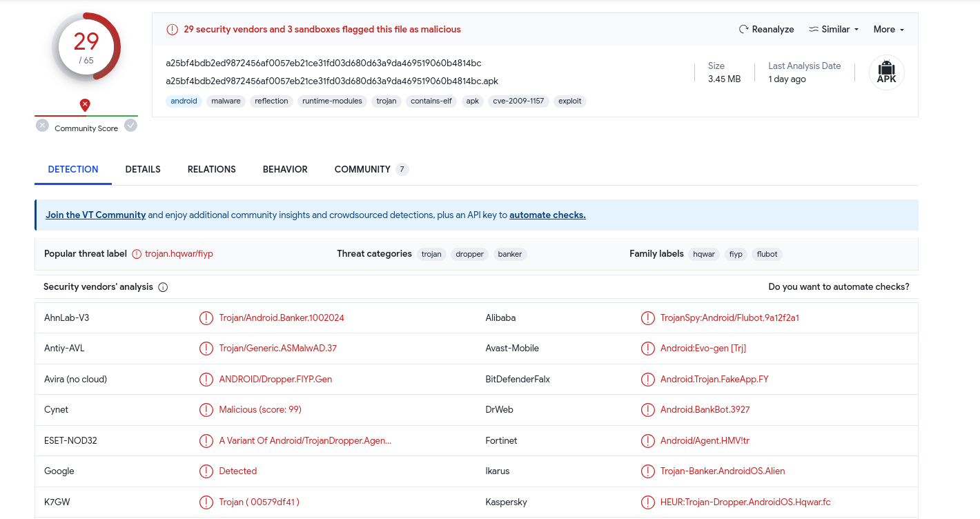Screen dimensions: 980x519
Task: Click the Reanalyze button
Action: click(766, 30)
